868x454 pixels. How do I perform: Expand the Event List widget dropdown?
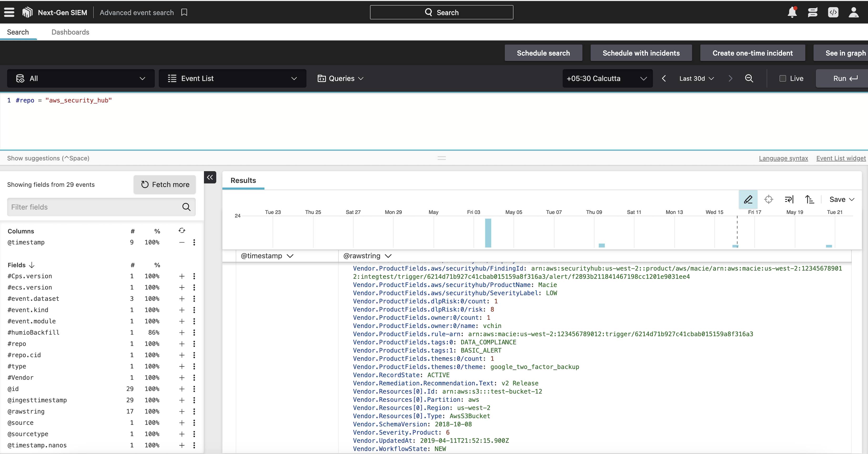tap(232, 79)
